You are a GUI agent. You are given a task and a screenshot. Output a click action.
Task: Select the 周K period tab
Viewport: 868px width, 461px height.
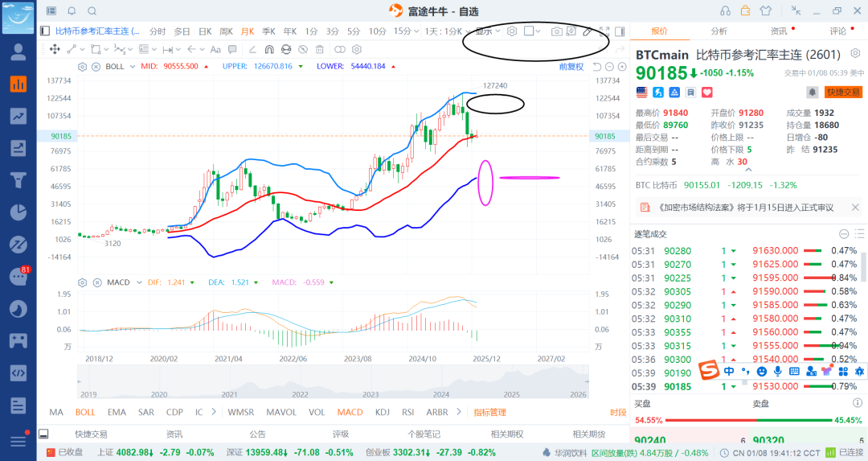coord(226,31)
